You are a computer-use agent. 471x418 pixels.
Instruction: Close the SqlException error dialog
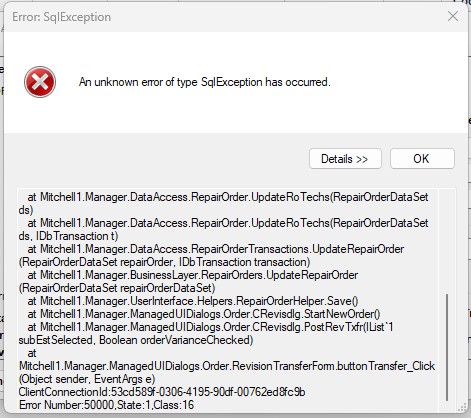453,16
